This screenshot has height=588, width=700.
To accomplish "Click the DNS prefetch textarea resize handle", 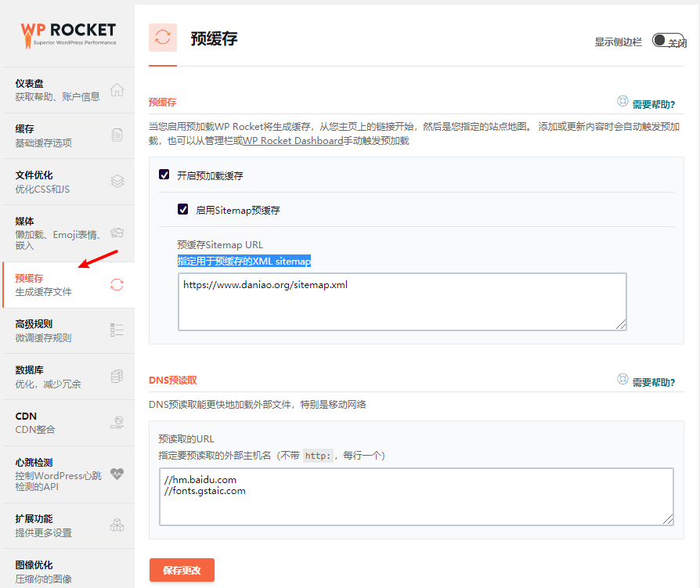I will [668, 520].
